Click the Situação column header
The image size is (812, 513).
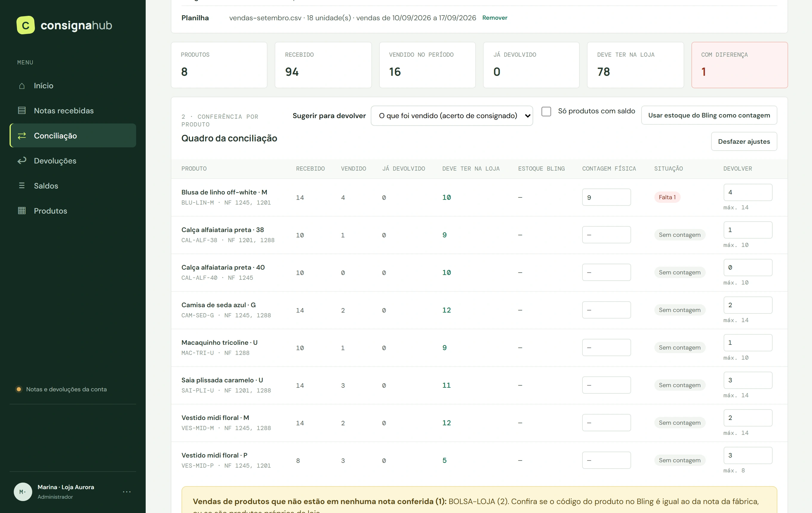668,169
